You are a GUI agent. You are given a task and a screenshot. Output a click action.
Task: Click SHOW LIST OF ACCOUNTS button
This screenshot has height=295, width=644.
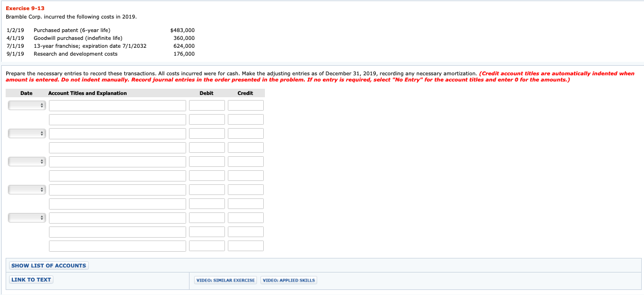click(49, 265)
